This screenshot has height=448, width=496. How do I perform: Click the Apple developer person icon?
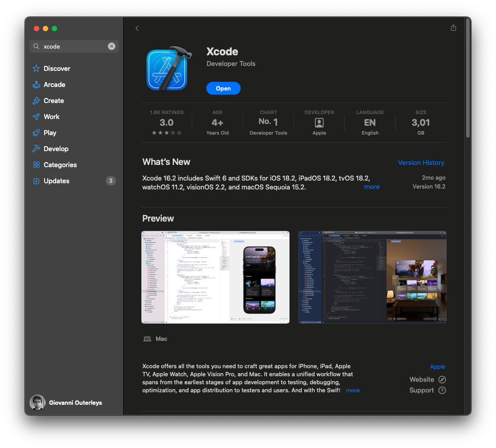(319, 123)
